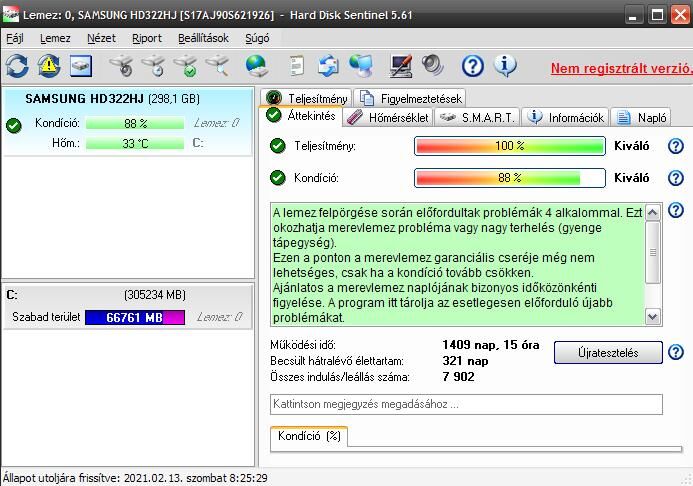The image size is (693, 486).
Task: Maximize the Hard Disk Sentinel window
Action: pos(657,15)
